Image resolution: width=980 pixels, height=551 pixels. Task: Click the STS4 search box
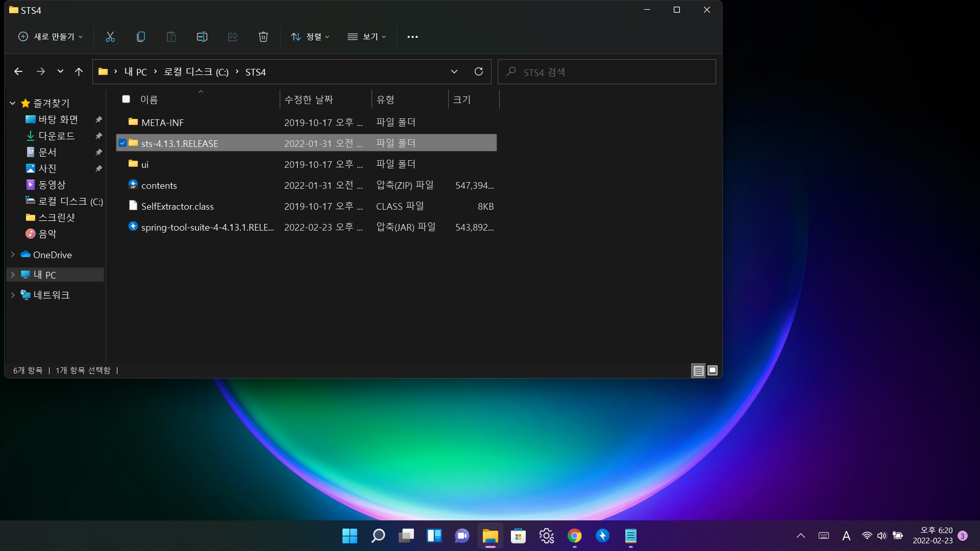pyautogui.click(x=607, y=72)
